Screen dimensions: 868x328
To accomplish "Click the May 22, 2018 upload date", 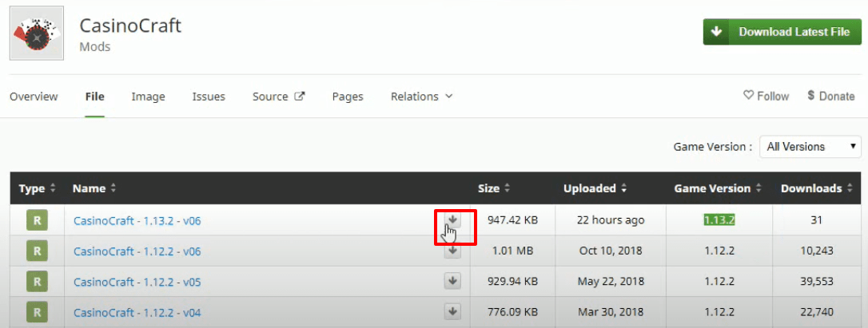I will [611, 281].
